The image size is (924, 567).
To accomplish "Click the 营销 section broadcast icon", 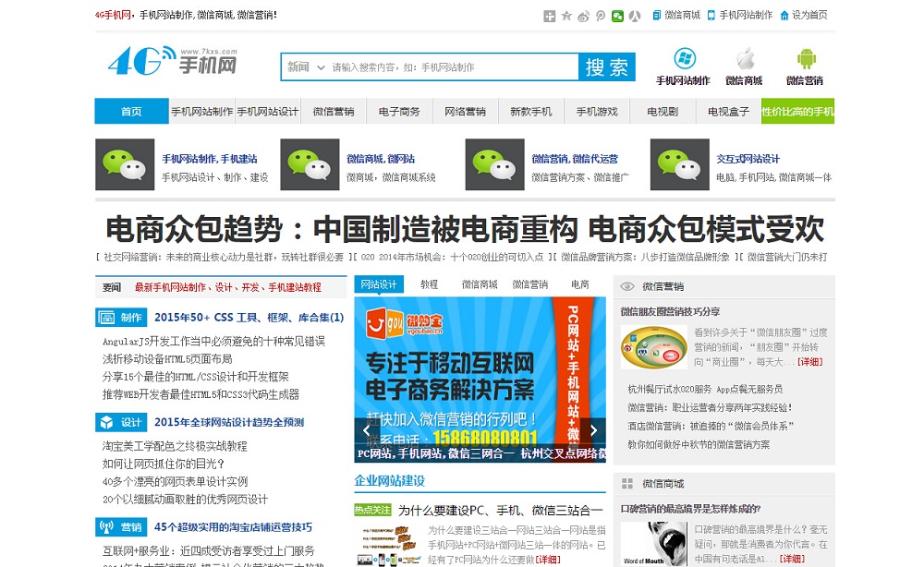I will click(x=106, y=527).
